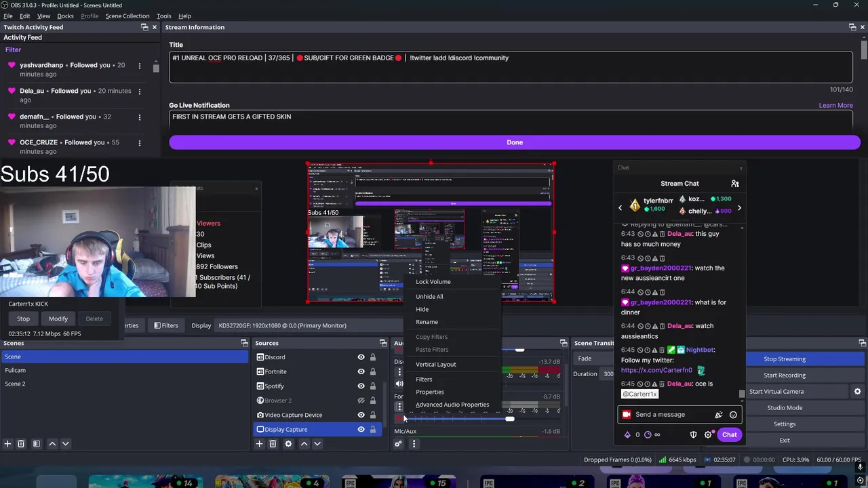Choose Vertical Layout in context menu

pyautogui.click(x=435, y=365)
